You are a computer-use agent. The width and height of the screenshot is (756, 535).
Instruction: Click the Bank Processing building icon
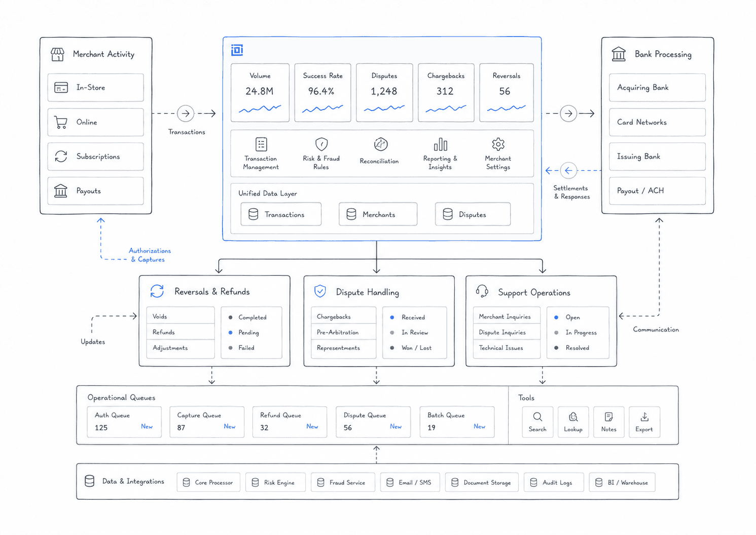(619, 54)
